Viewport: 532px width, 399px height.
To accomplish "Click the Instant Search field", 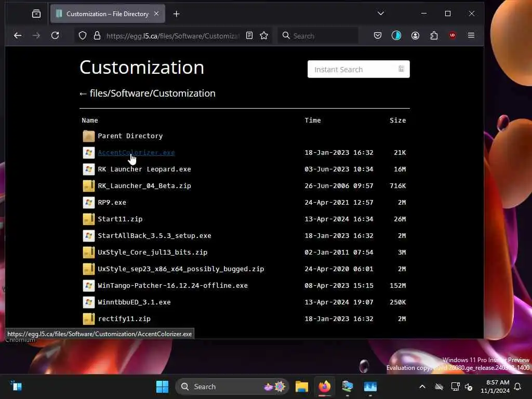I will pos(358,69).
